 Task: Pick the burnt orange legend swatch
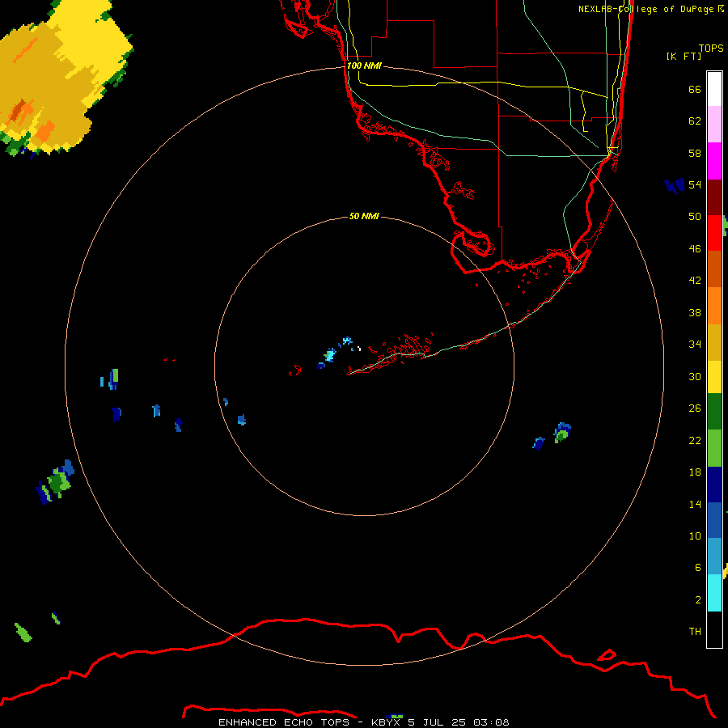714,269
